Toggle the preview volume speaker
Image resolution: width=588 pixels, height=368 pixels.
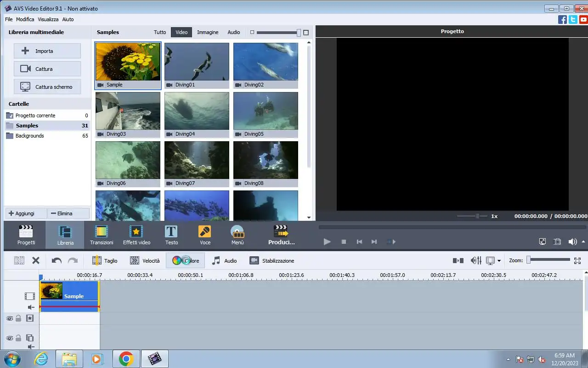tap(572, 241)
